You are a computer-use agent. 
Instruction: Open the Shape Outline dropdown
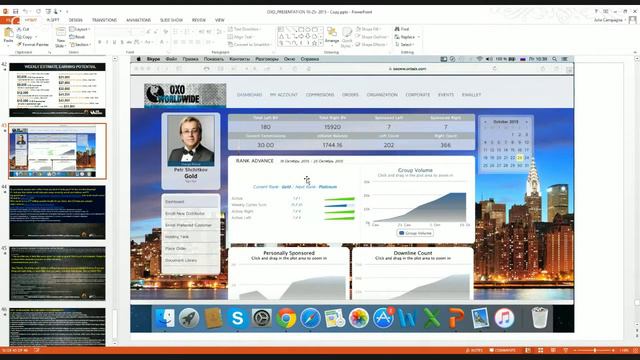[x=372, y=37]
